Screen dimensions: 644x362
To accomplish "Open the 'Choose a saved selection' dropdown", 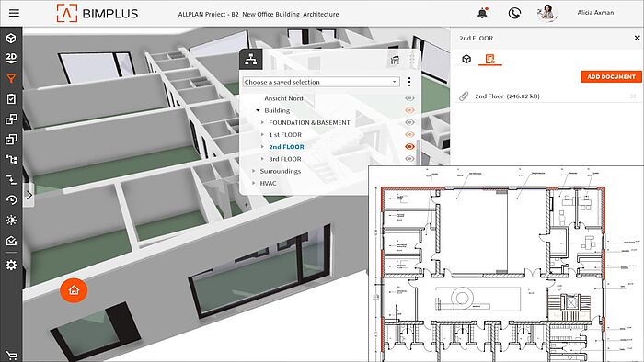I will (x=321, y=82).
